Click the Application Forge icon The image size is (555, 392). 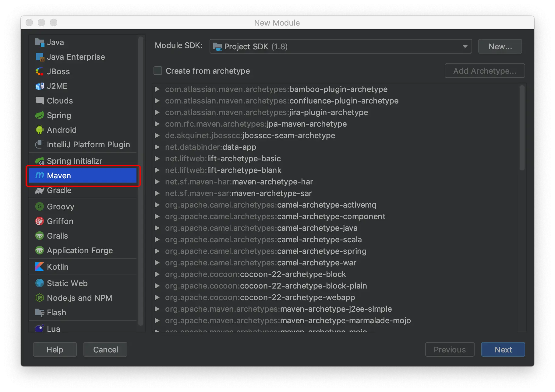coord(40,250)
